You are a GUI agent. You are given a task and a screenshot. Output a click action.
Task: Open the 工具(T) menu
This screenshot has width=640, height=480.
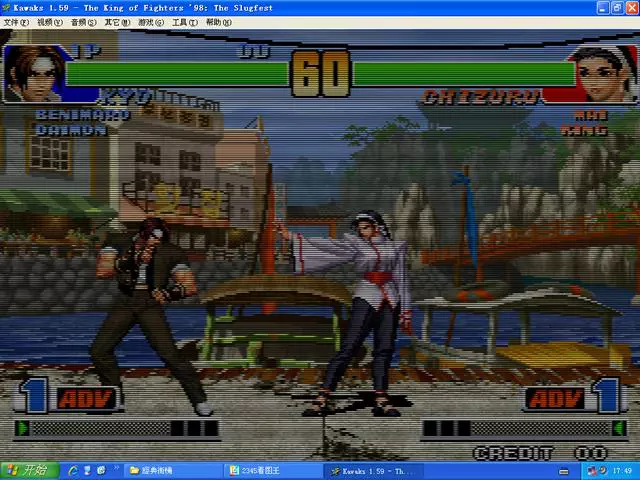tap(184, 22)
